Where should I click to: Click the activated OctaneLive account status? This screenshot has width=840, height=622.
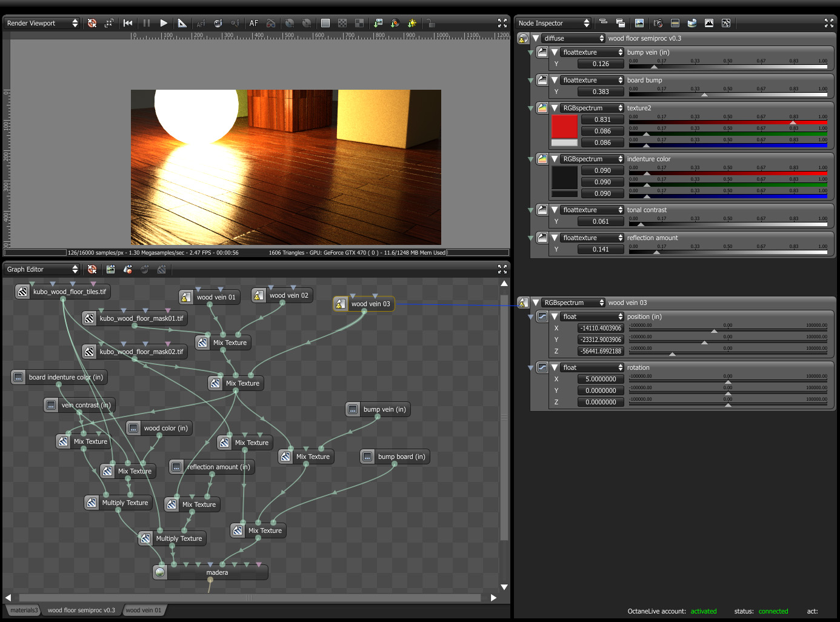point(704,611)
